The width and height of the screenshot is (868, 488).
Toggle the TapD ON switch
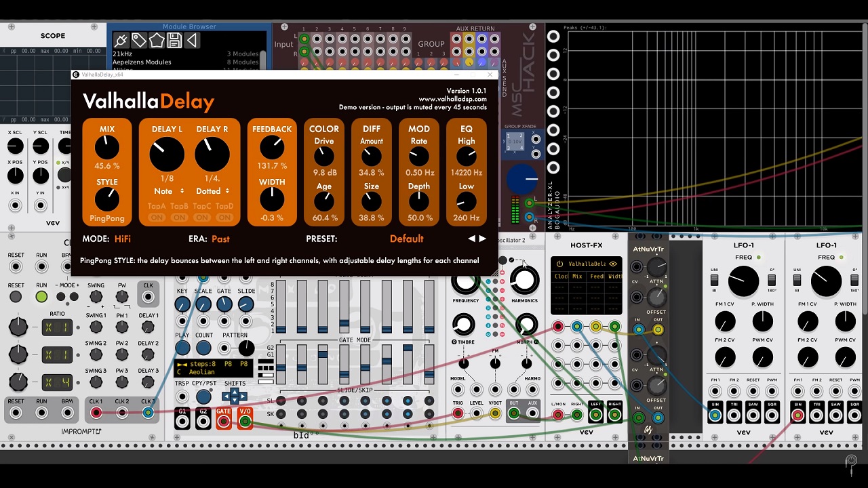tap(224, 218)
